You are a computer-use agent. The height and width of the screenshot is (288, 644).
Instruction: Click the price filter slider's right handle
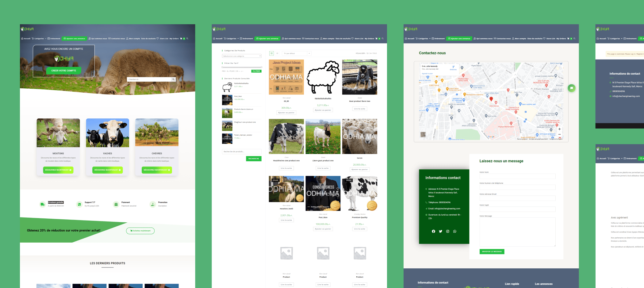point(261,67)
